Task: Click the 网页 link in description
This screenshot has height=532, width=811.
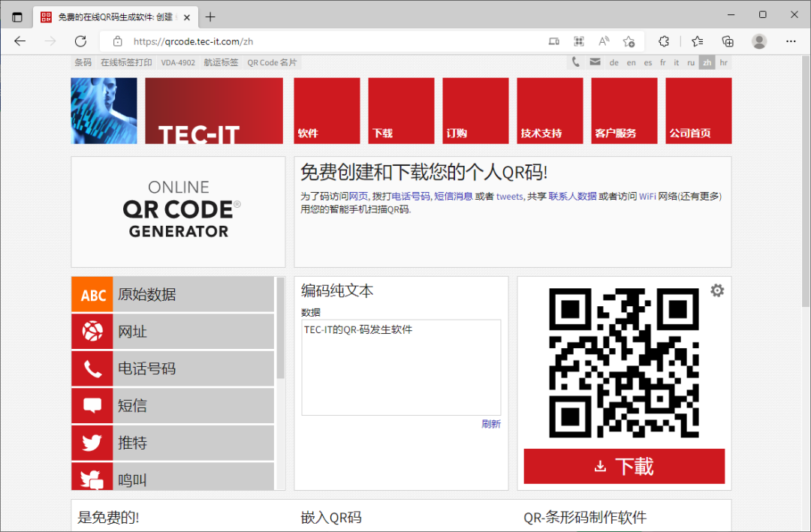Action: pyautogui.click(x=358, y=197)
